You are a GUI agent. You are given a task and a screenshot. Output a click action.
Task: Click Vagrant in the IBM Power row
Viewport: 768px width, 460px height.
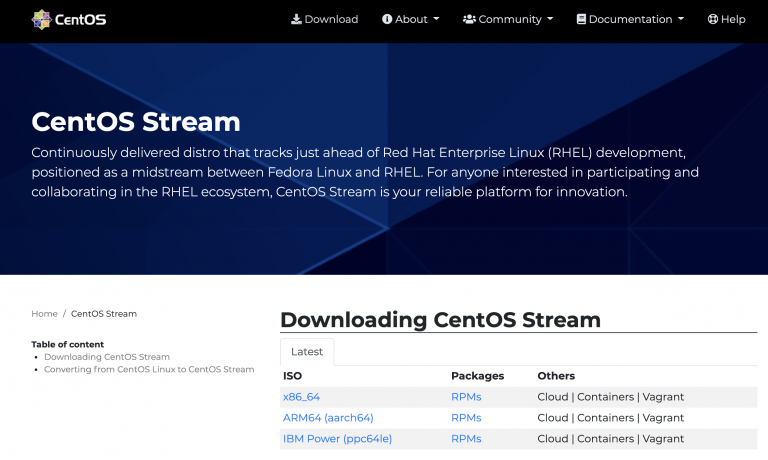(x=663, y=439)
